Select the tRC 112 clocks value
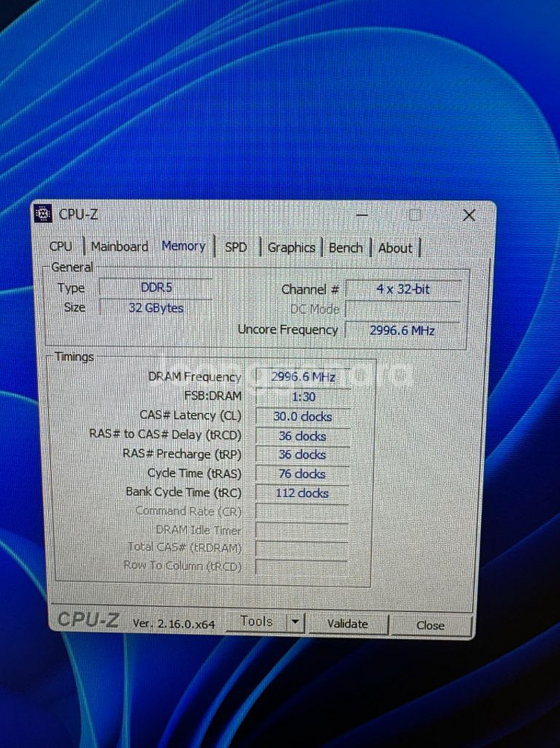This screenshot has height=748, width=560. tap(302, 493)
